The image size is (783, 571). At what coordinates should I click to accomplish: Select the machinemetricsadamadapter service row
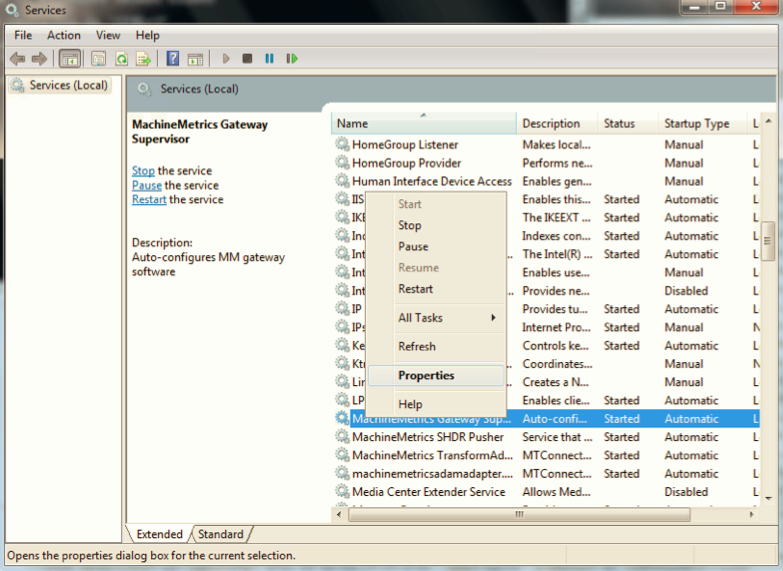(546, 473)
